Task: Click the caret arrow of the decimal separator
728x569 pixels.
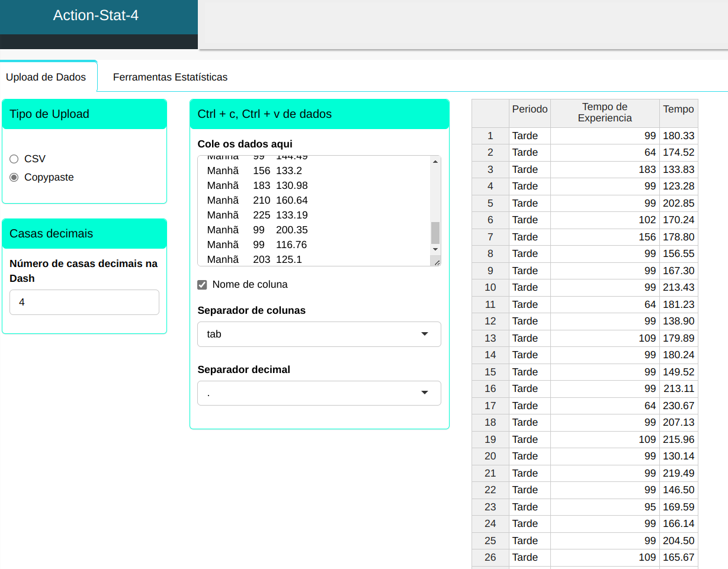Action: pyautogui.click(x=424, y=393)
